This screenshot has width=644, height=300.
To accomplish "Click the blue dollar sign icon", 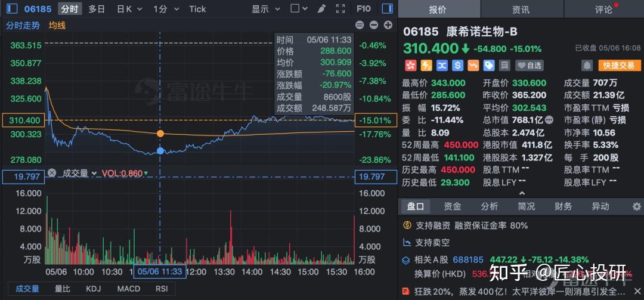I will 458,65.
